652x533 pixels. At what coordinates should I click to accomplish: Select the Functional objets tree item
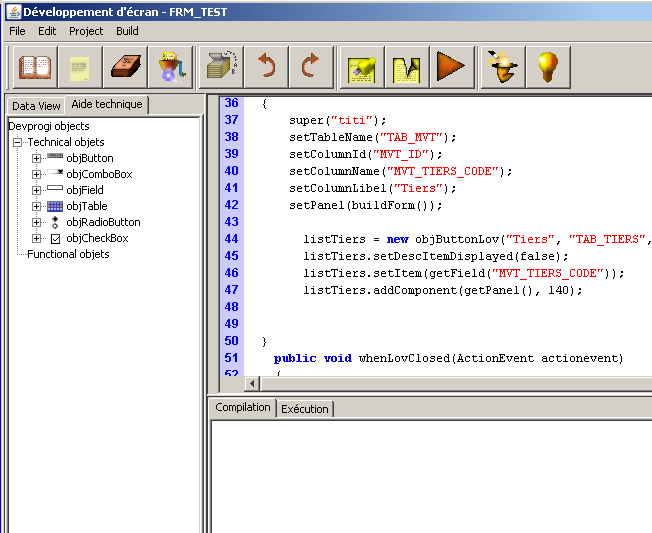tap(68, 254)
